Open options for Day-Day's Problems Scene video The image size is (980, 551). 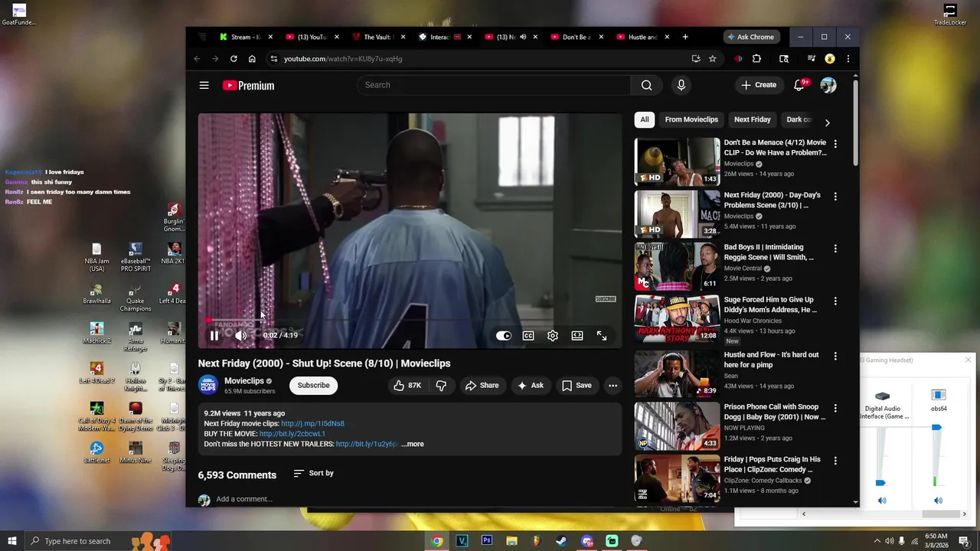tap(835, 197)
